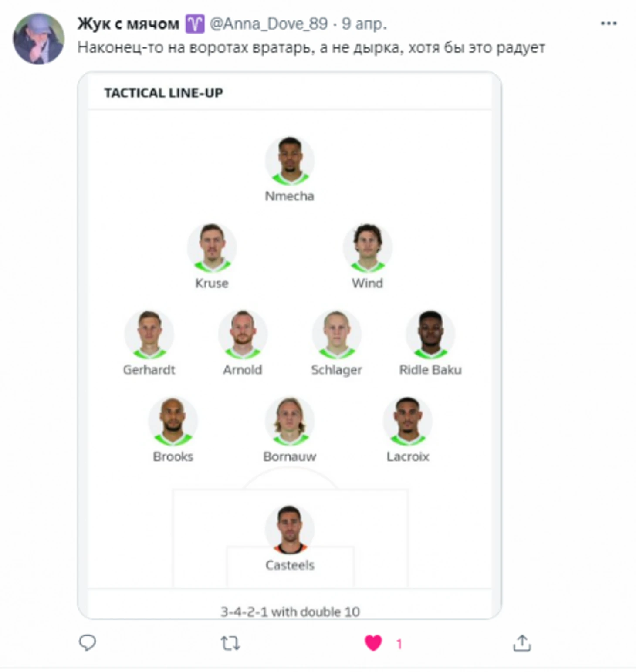This screenshot has width=636, height=672.
Task: Select Kruse's player portrait
Action: (x=212, y=248)
